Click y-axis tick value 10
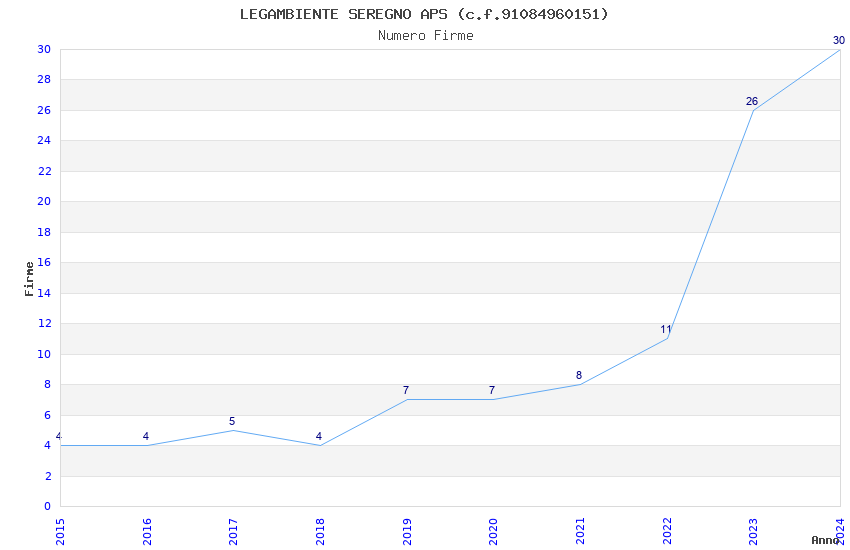This screenshot has height=550, width=850. (x=44, y=354)
